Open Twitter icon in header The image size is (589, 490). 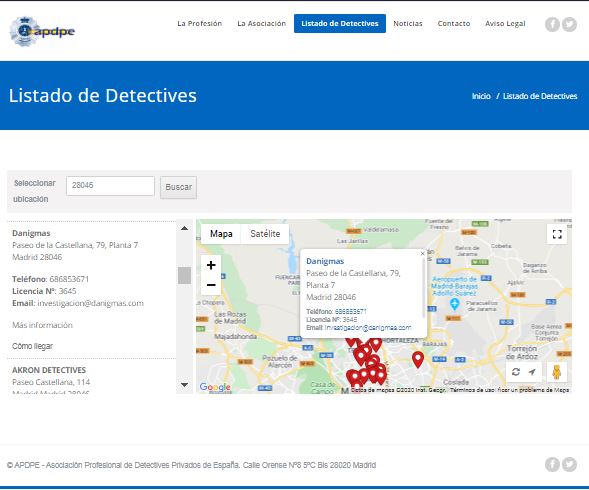(x=569, y=24)
